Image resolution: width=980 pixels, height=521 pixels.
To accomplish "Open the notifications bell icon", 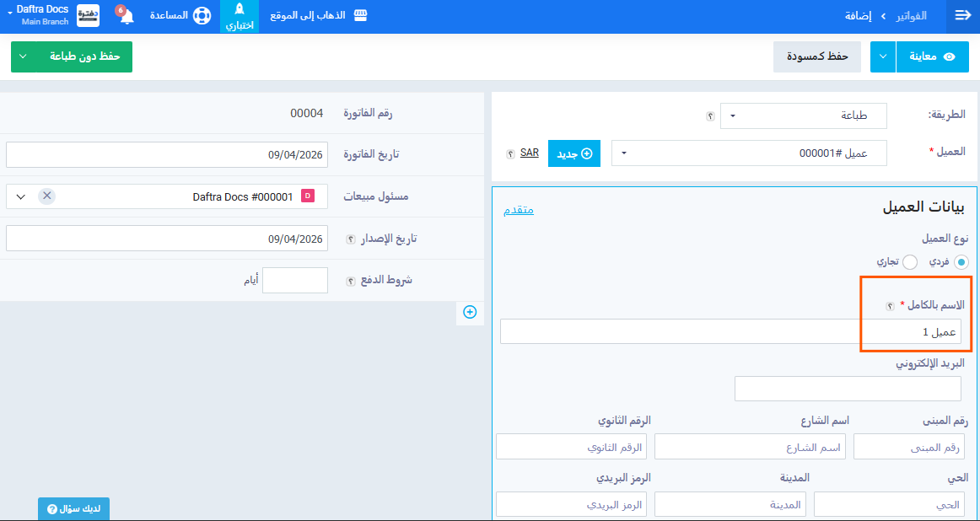I will tap(127, 17).
